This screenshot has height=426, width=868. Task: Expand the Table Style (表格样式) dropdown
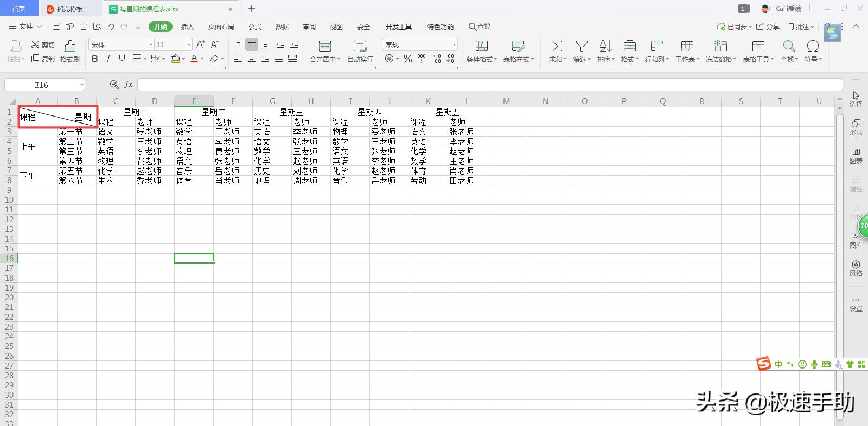pos(532,60)
